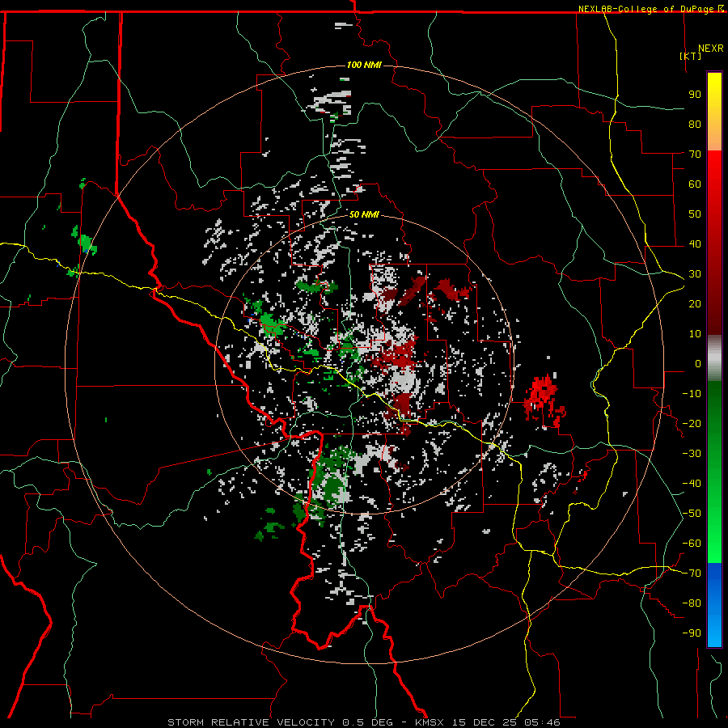
Task: Click the 100 NMI range ring label
Action: (364, 65)
